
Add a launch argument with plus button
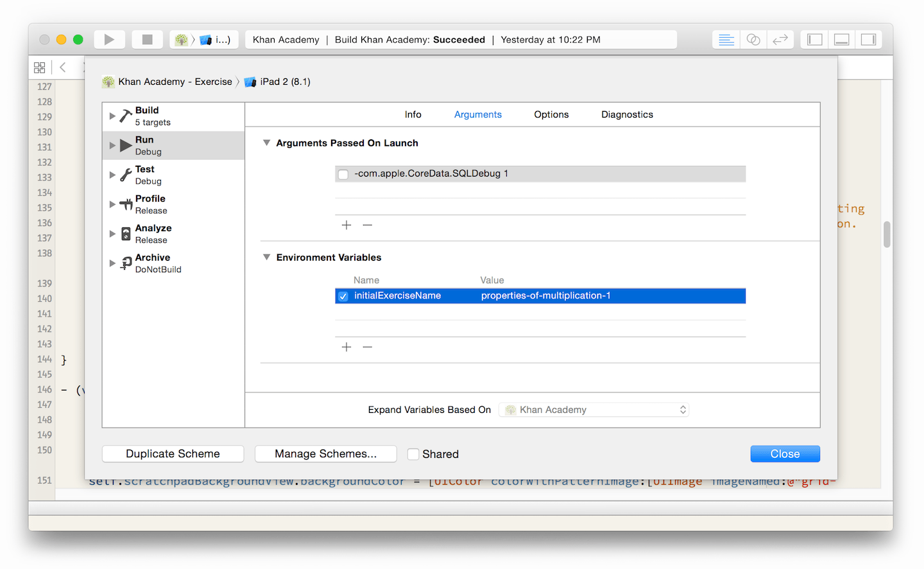(346, 225)
